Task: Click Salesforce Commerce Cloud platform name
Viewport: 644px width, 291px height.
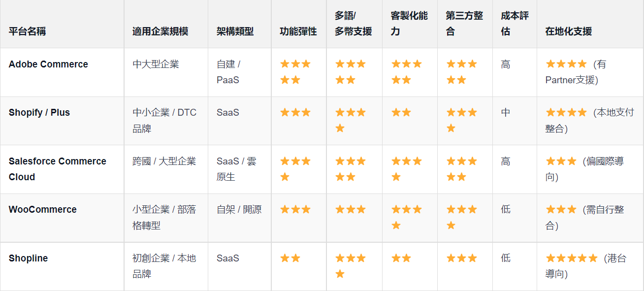Action: pos(58,169)
